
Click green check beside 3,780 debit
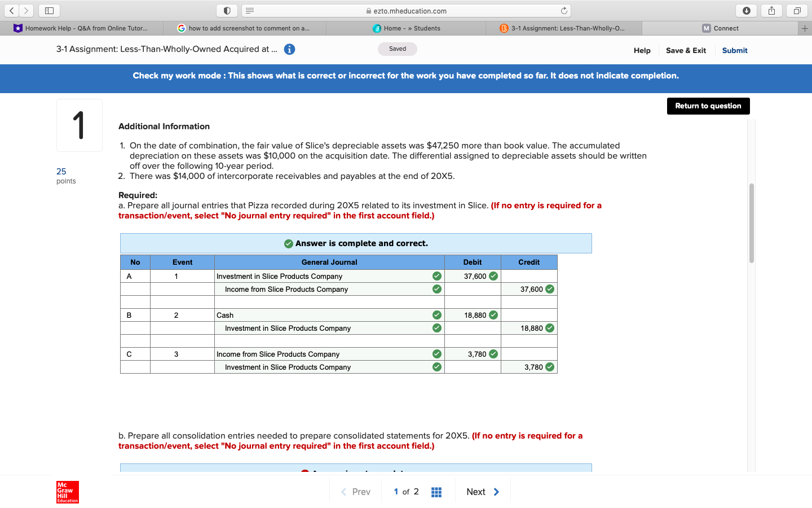click(493, 354)
